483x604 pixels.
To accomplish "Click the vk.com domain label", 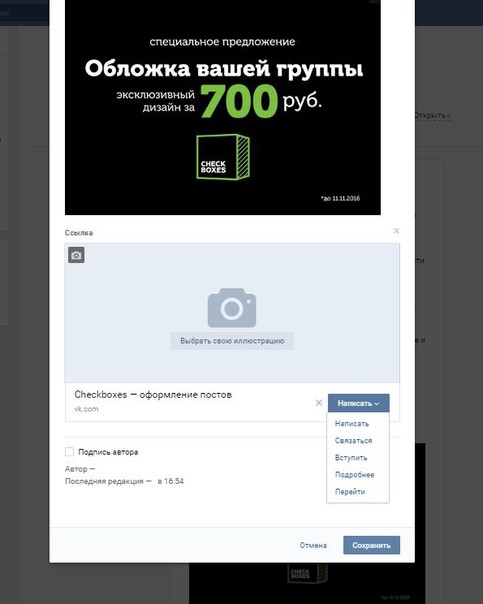I will click(x=86, y=409).
